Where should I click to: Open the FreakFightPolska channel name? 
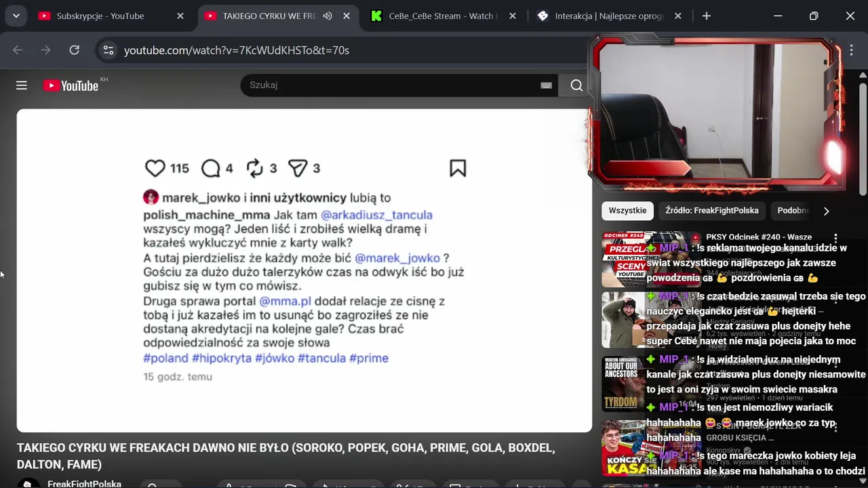[x=84, y=484]
